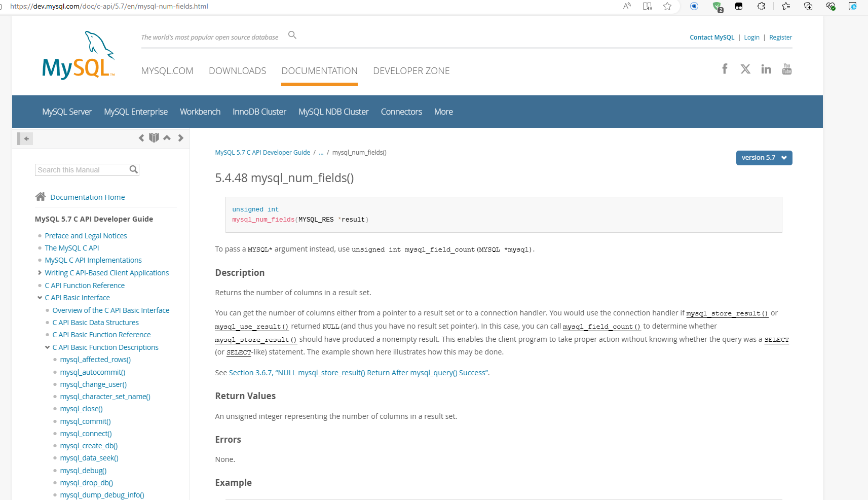Click mysql_use_result() inline link
This screenshot has height=500, width=868.
(251, 327)
